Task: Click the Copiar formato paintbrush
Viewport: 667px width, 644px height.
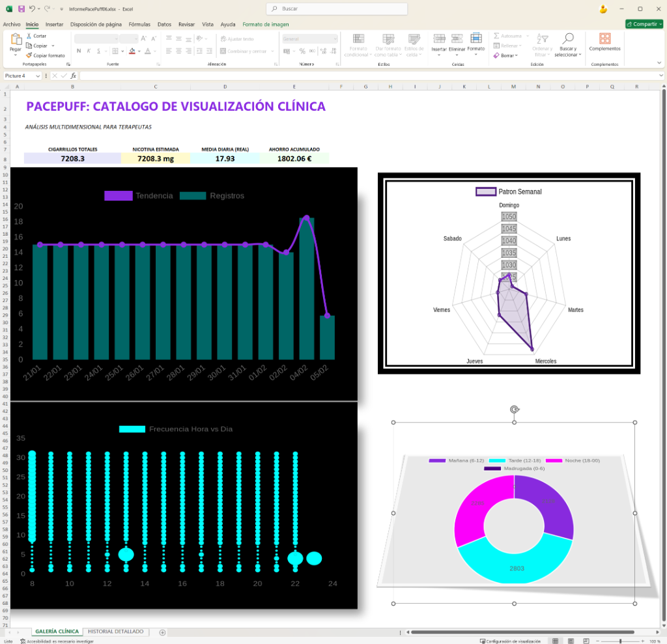Action: 29,55
